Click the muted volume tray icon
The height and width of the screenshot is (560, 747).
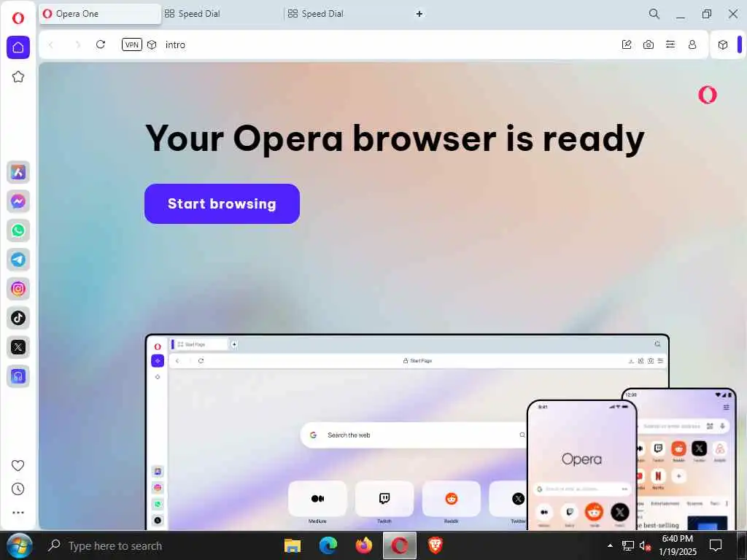point(645,545)
